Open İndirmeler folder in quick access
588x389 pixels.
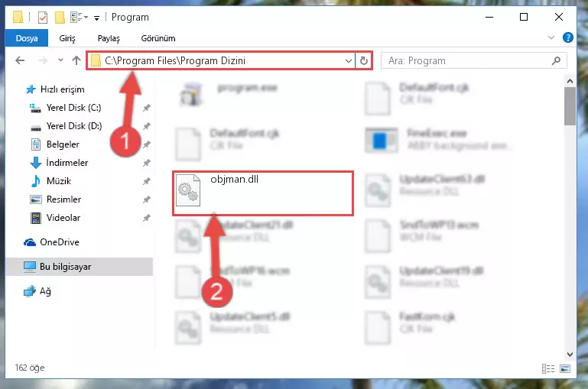(67, 163)
